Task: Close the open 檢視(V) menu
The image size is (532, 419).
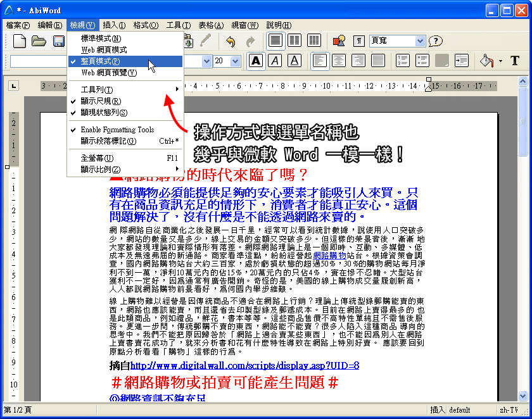Action: 82,25
